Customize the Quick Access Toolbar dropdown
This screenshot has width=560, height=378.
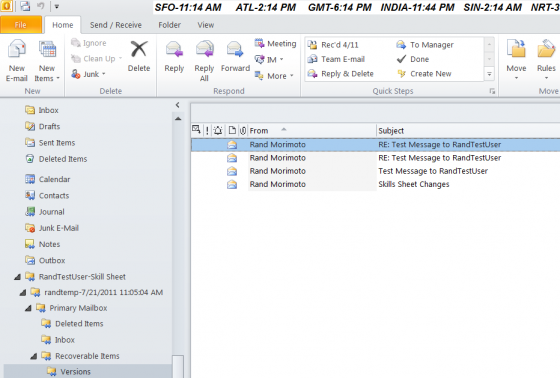click(57, 6)
